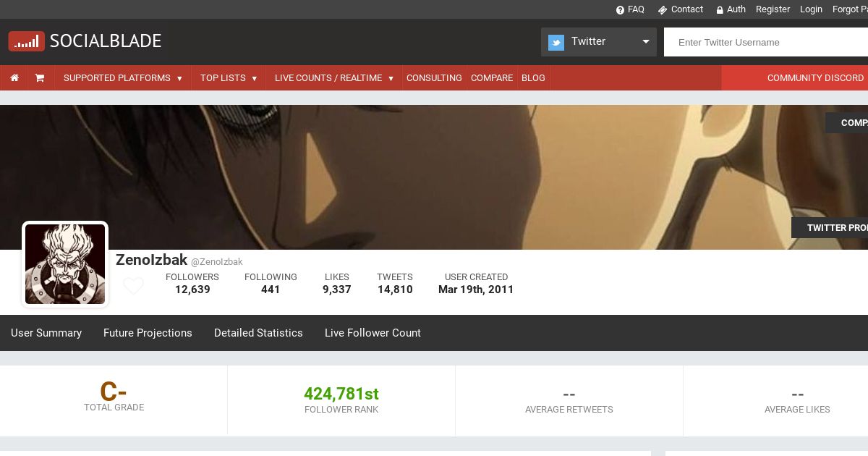The image size is (868, 456).
Task: Click the FAQ link in top bar
Action: pos(636,9)
